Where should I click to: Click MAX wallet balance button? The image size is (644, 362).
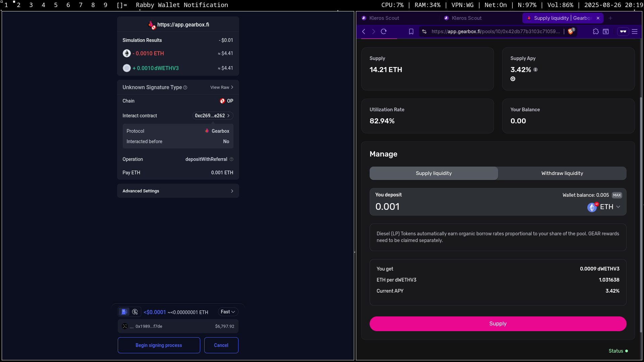click(617, 195)
